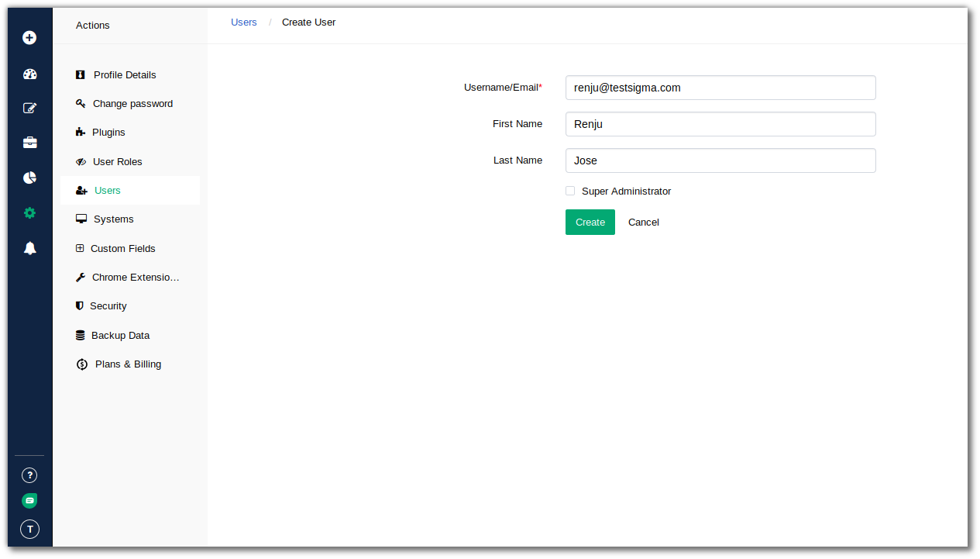Click the Cancel button
The width and height of the screenshot is (980, 559).
click(644, 222)
